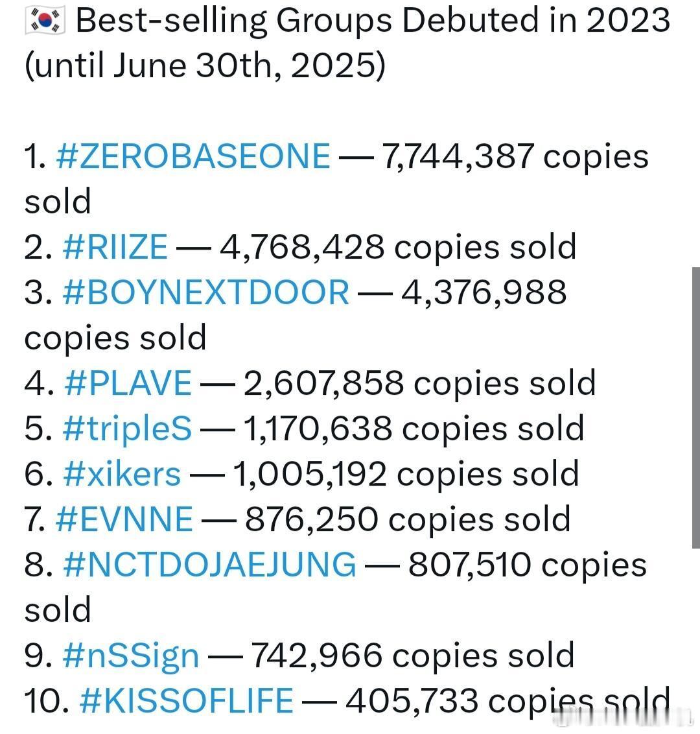Screen dimensions: 700x734
Task: Click the 405,733 sales figure
Action: tap(412, 701)
